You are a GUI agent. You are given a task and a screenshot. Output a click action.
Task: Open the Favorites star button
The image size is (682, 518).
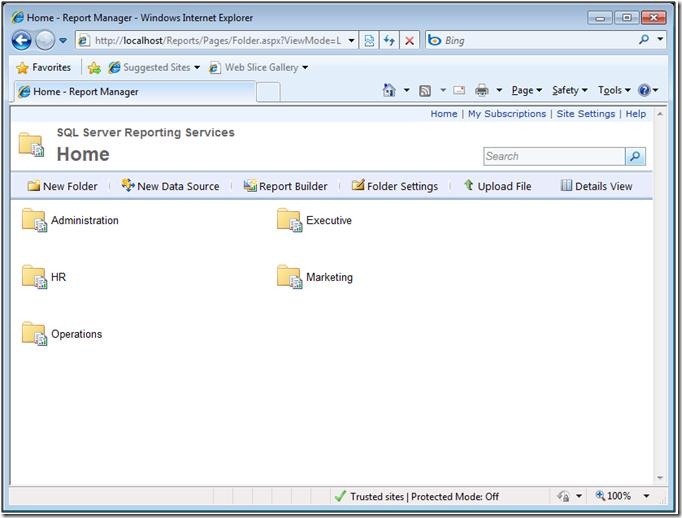tap(43, 67)
